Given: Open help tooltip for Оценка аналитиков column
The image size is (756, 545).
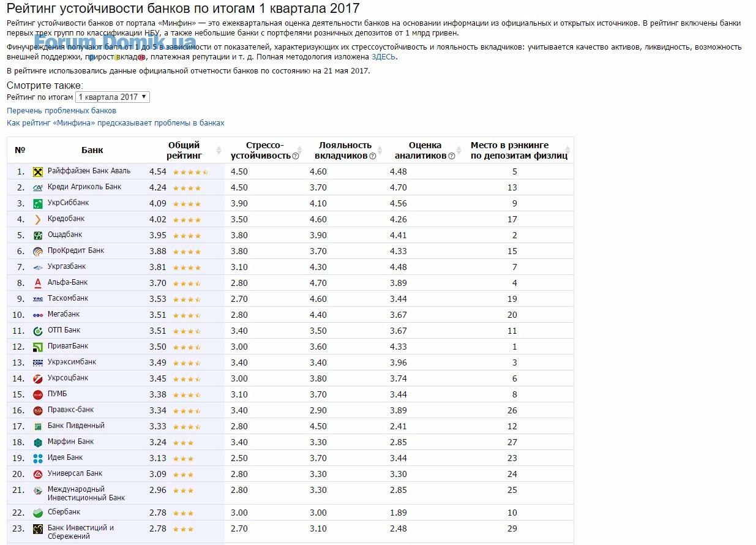Looking at the screenshot, I should (x=452, y=156).
